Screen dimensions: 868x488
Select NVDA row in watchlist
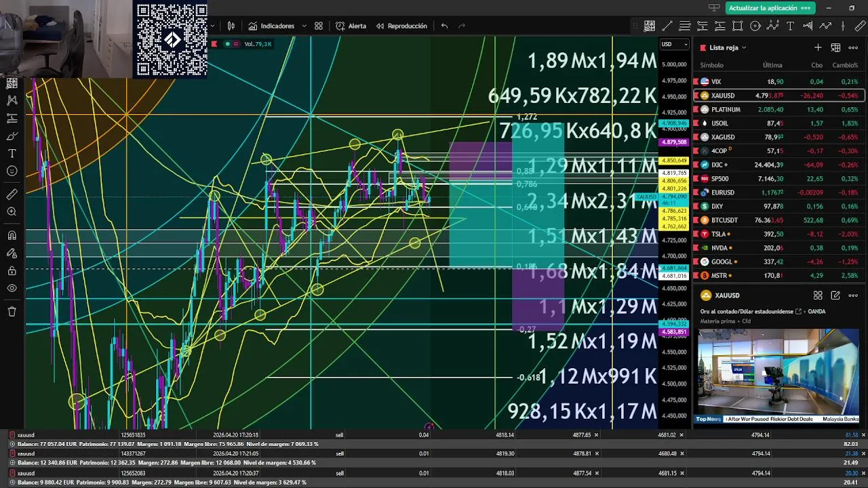click(x=778, y=248)
